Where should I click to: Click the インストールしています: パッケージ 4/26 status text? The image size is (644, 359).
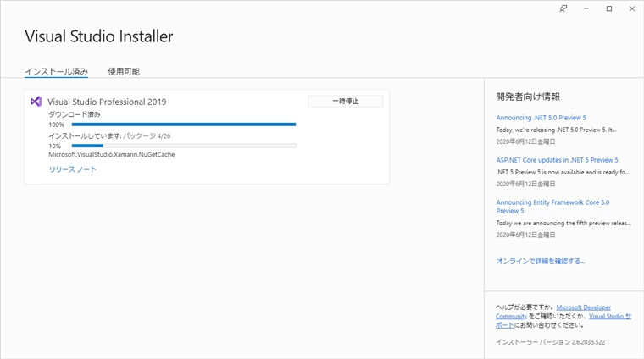(x=109, y=135)
